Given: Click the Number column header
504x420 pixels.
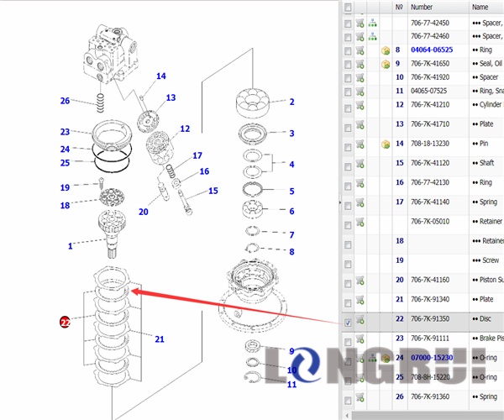Looking at the screenshot, I should pyautogui.click(x=422, y=7).
